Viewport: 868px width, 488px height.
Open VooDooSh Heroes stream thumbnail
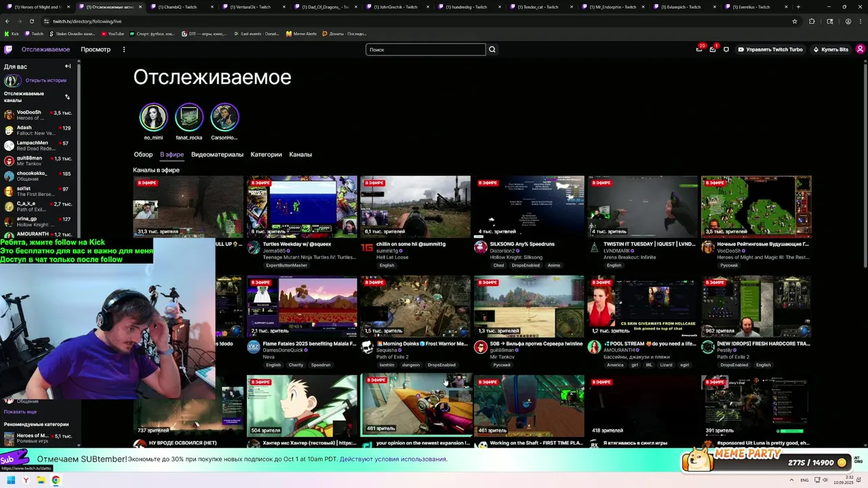click(x=756, y=207)
